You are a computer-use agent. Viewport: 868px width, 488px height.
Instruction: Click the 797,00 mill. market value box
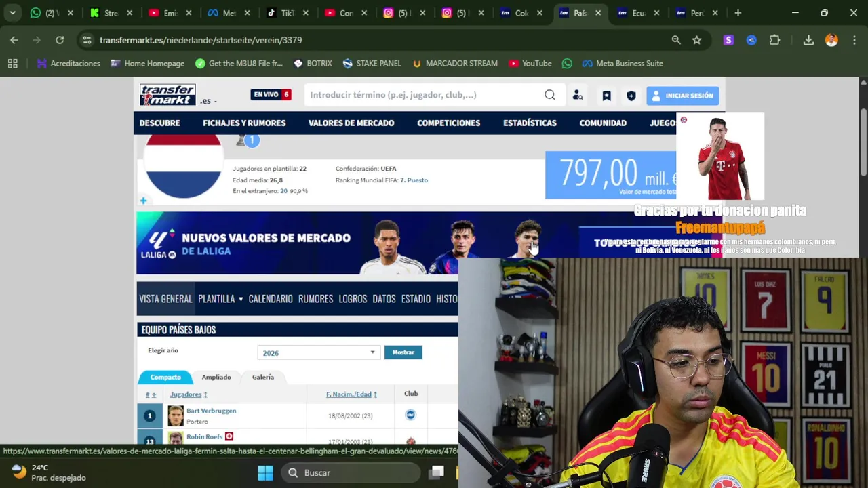(x=610, y=176)
